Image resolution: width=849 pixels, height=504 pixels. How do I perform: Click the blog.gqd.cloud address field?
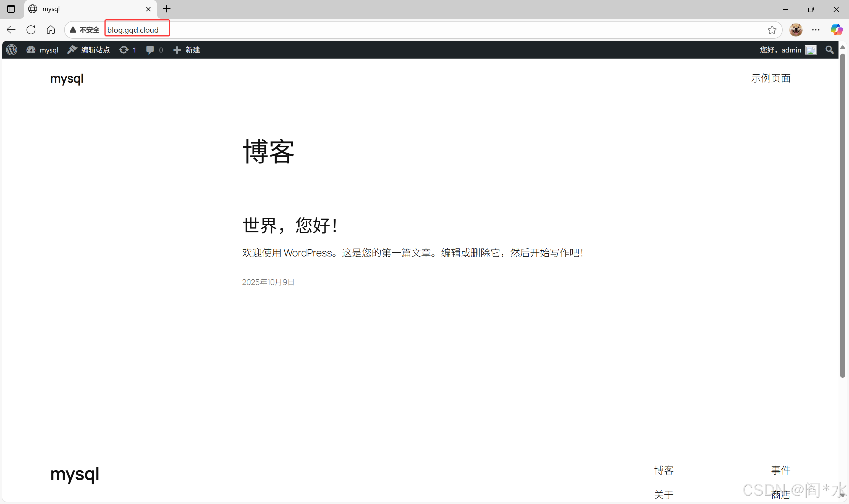click(x=133, y=30)
